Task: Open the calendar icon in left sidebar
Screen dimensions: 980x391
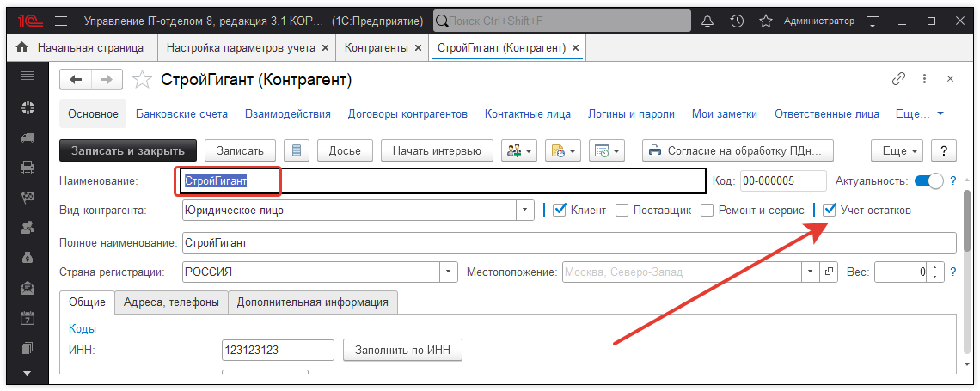Action: 28,318
